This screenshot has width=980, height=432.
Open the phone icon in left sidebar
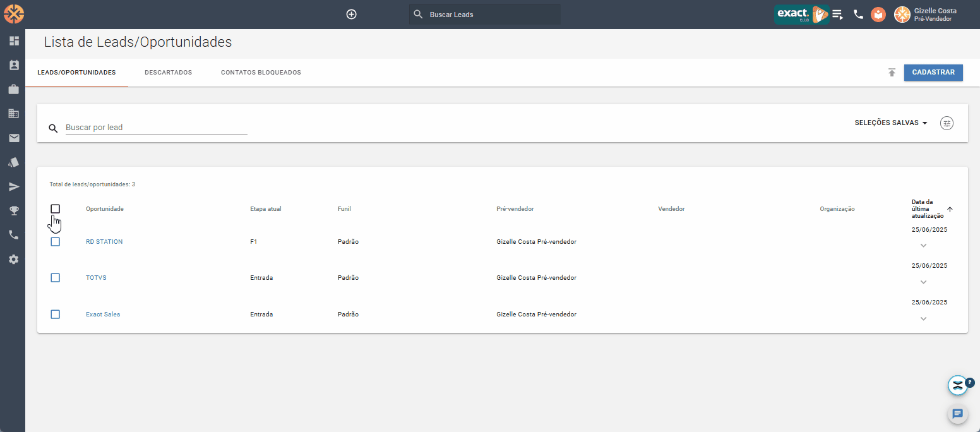tap(14, 235)
